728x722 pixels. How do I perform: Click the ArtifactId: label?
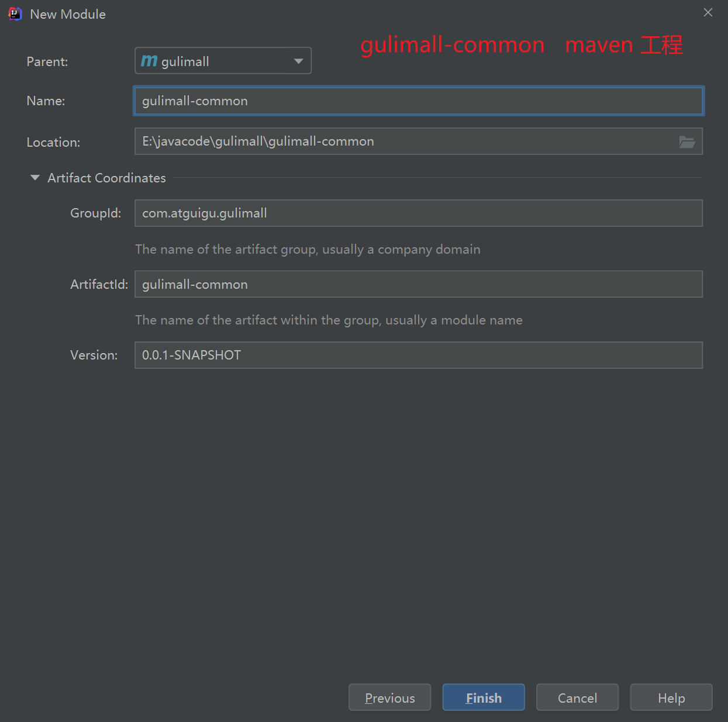tap(99, 284)
